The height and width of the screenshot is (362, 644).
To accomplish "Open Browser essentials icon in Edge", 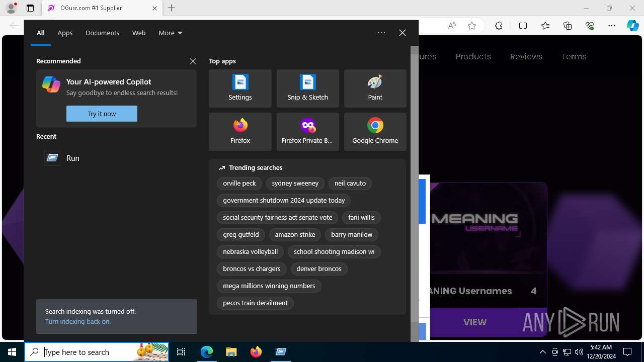I will pos(590,26).
